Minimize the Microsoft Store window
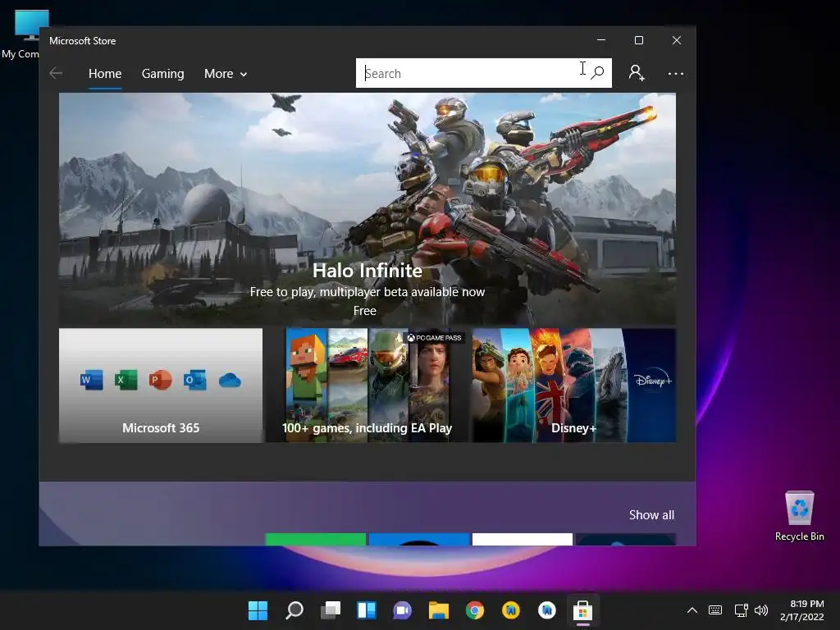Image resolution: width=840 pixels, height=630 pixels. (601, 40)
